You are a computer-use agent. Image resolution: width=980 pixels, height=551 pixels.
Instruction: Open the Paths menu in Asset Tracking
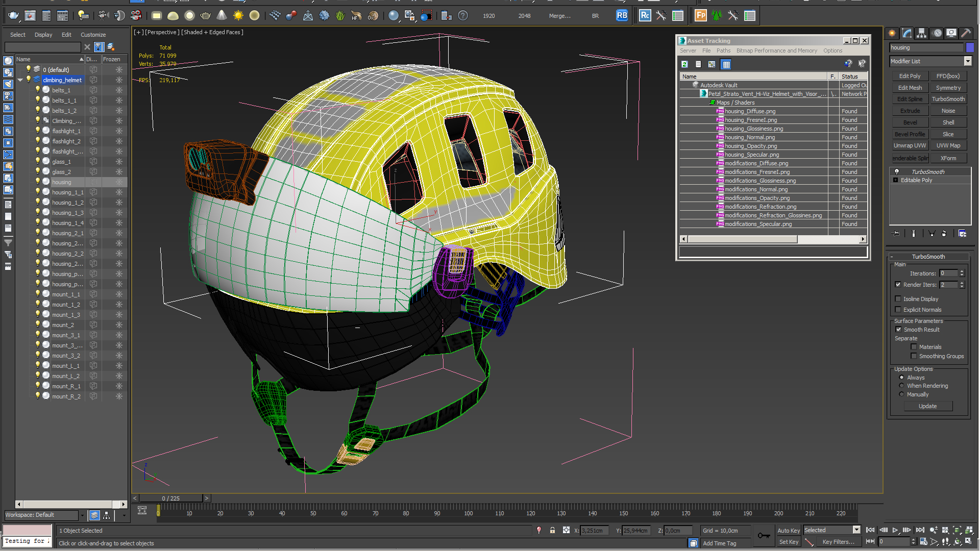[723, 51]
